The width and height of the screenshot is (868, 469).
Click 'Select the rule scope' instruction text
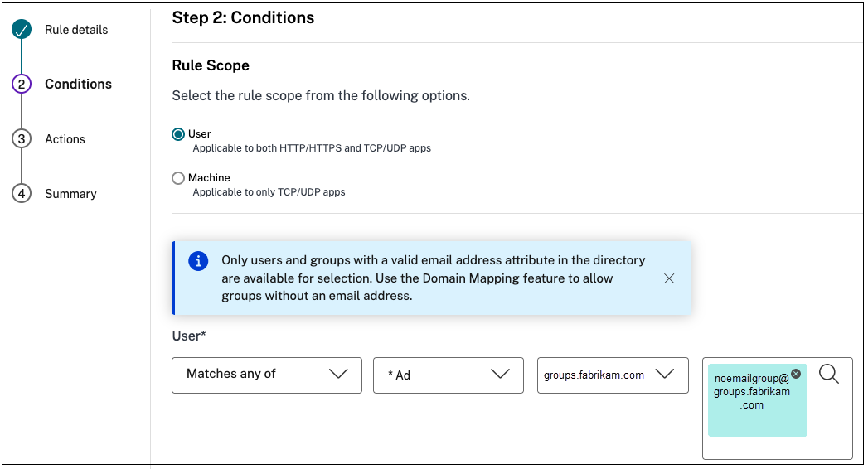click(321, 95)
